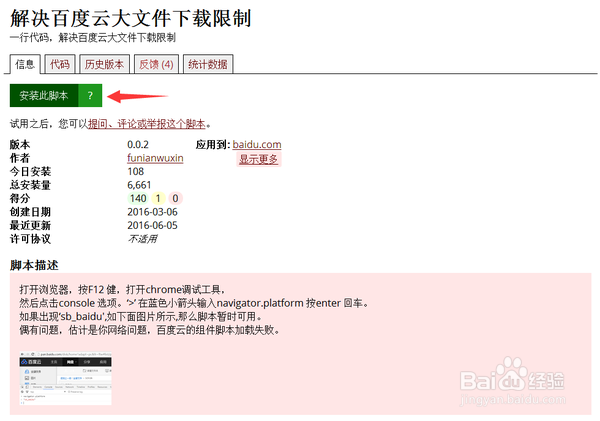The height and width of the screenshot is (421, 600).
Task: Open the baidu.com applies-to link
Action: pos(257,144)
